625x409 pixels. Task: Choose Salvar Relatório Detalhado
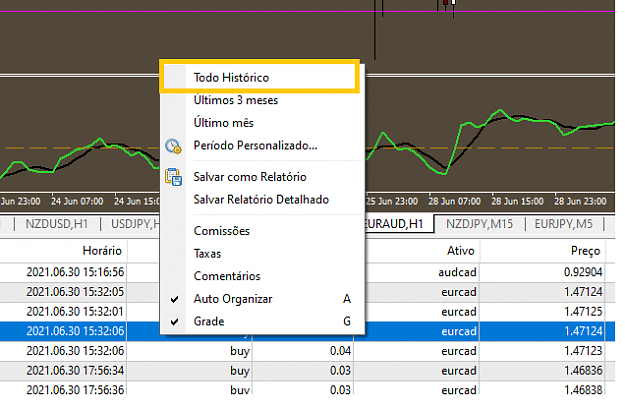pos(262,199)
